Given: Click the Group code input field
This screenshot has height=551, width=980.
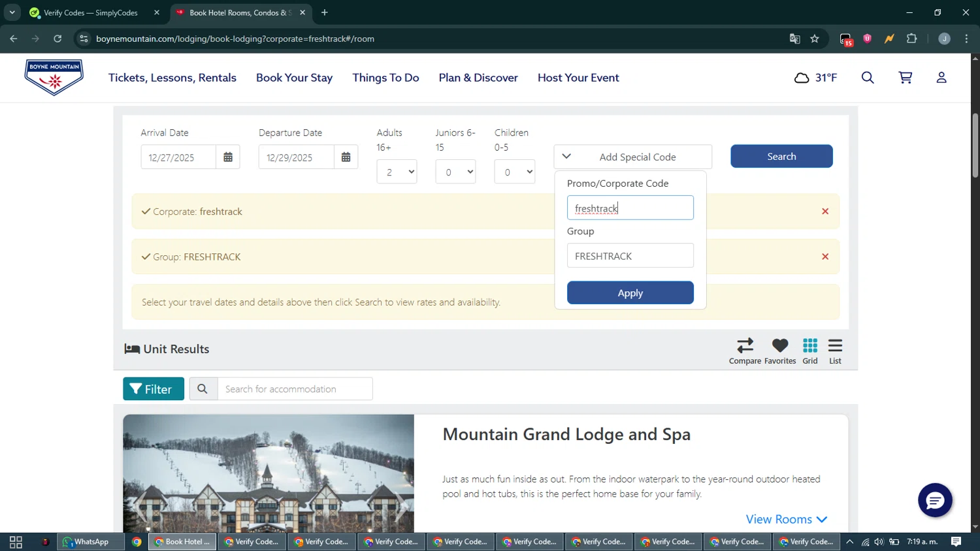Looking at the screenshot, I should tap(630, 256).
